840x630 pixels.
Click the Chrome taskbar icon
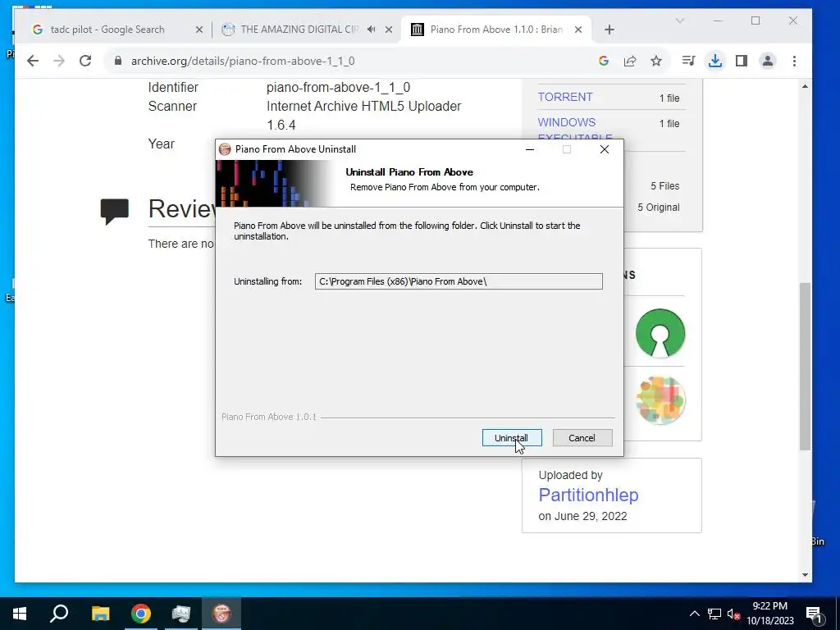(141, 614)
